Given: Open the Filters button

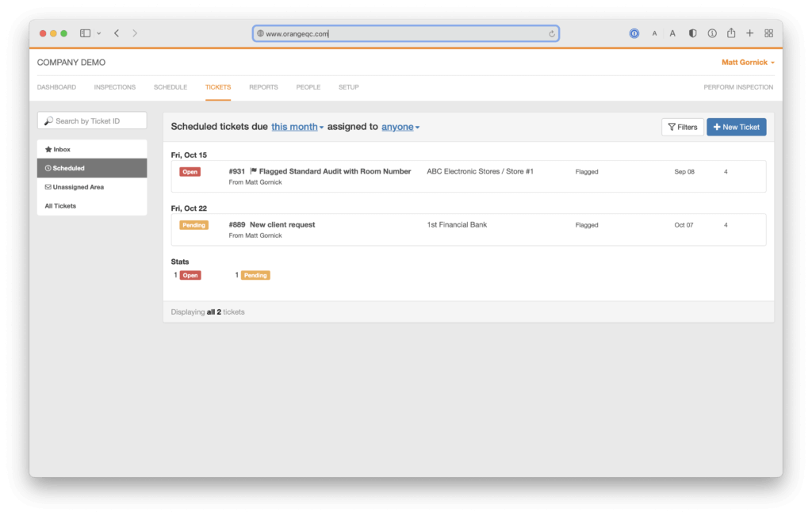Looking at the screenshot, I should 682,127.
